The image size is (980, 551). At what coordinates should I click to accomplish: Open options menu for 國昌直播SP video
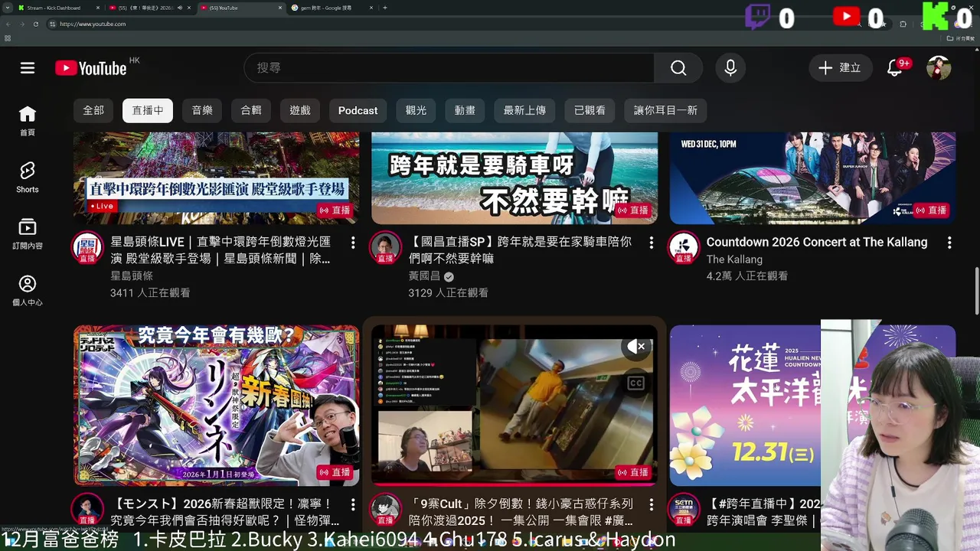coord(652,243)
